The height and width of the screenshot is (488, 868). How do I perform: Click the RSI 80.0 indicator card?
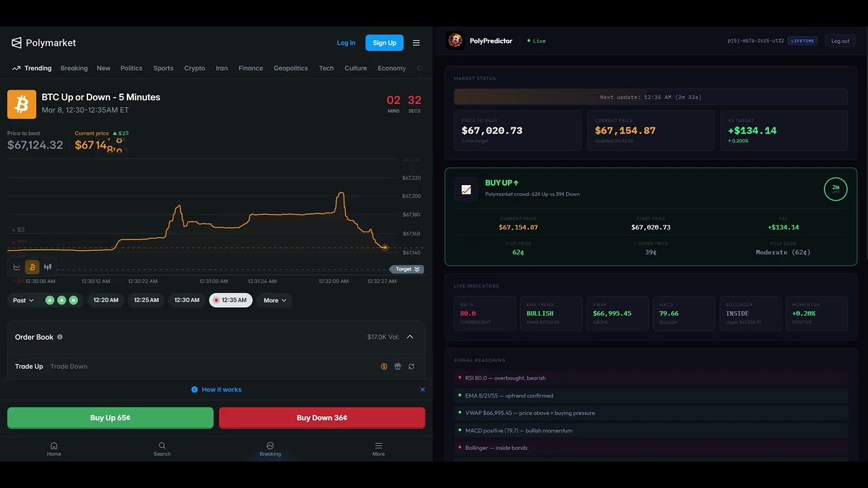(x=485, y=314)
